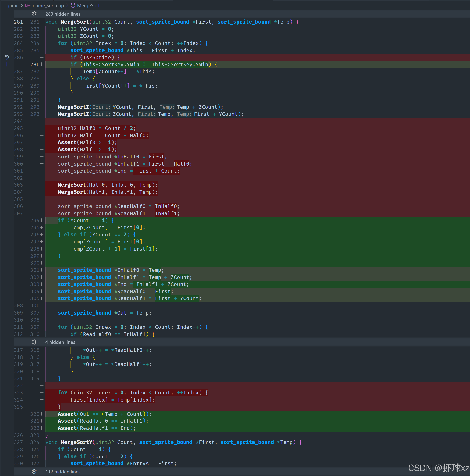Click the first MergeSortZ function call
The width and height of the screenshot is (470, 476).
[x=73, y=107]
